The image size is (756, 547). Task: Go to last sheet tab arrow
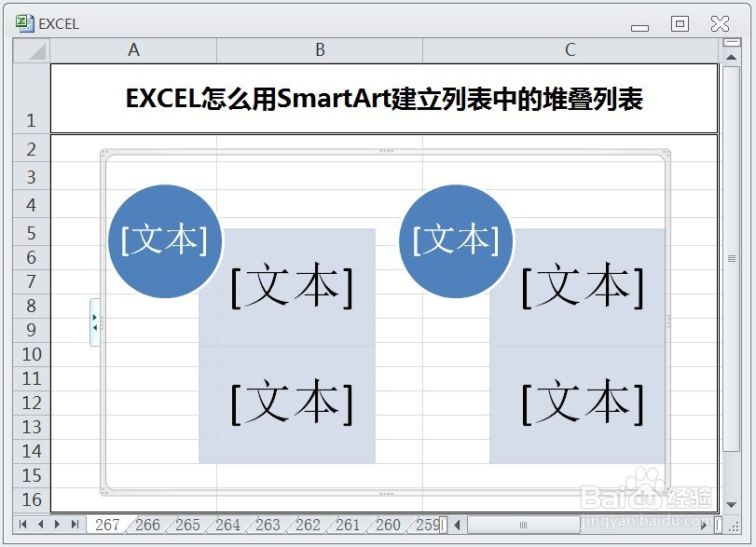pyautogui.click(x=75, y=525)
